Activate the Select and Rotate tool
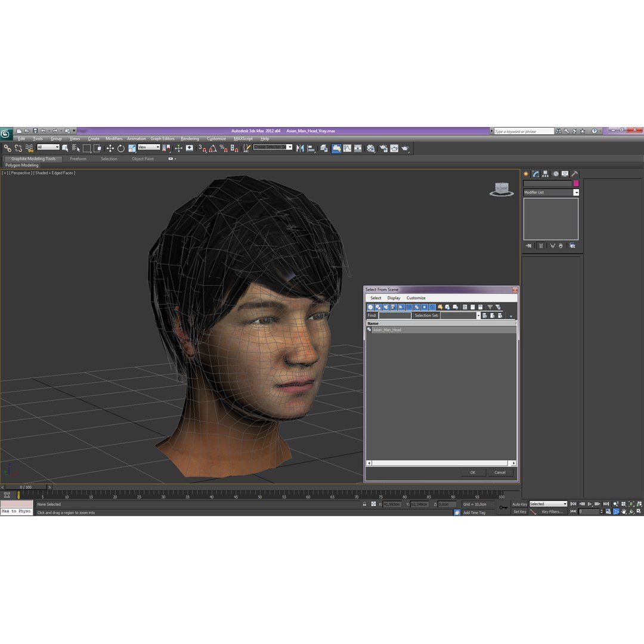The image size is (644, 644). click(x=120, y=148)
